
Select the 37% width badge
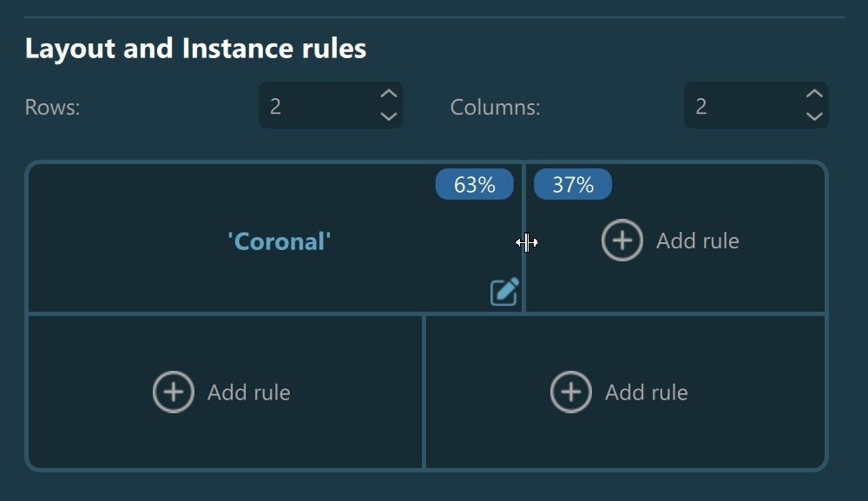coord(573,184)
